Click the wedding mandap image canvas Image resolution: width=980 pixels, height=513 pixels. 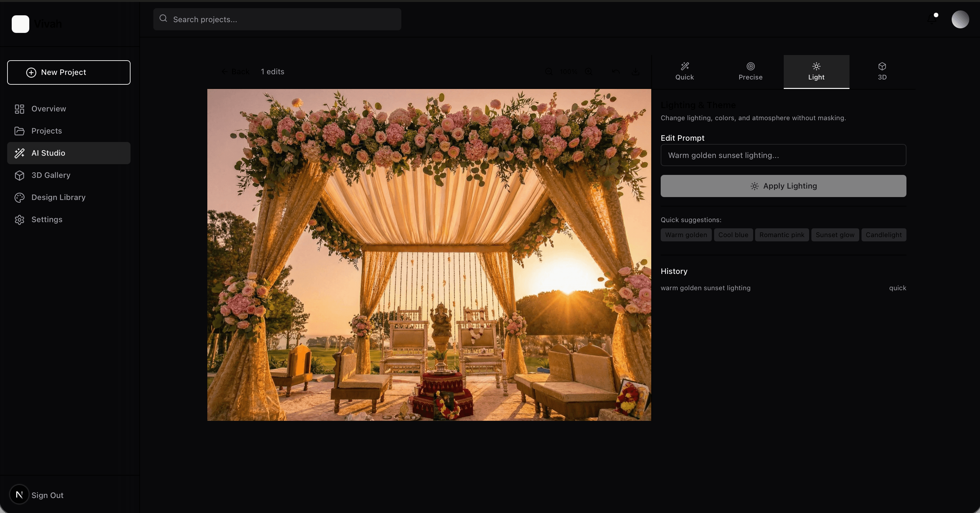[x=429, y=255]
